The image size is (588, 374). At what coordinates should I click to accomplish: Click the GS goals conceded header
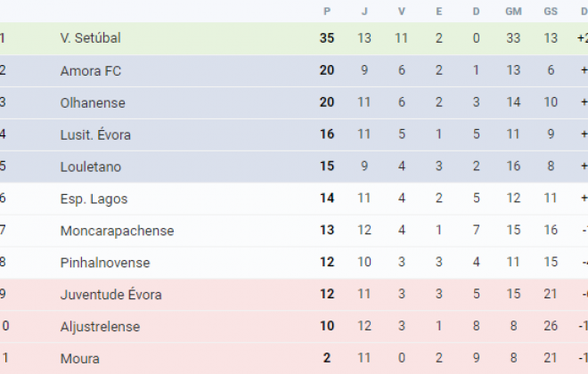click(551, 12)
